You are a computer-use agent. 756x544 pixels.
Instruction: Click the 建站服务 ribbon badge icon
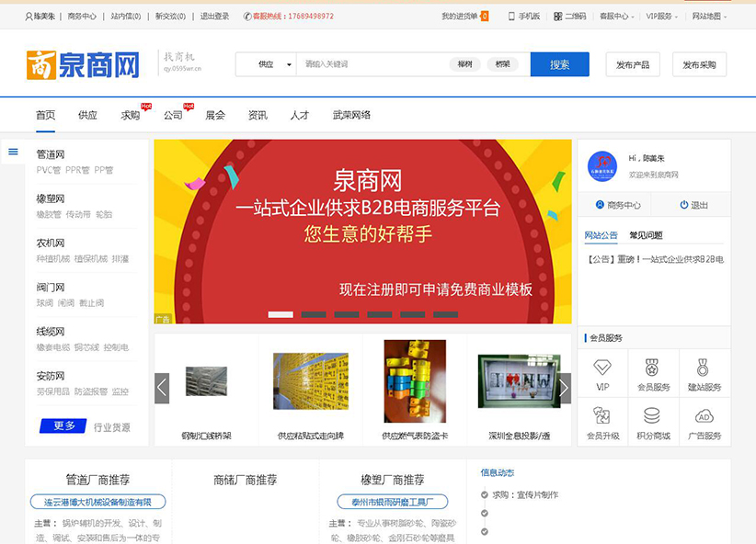[702, 368]
